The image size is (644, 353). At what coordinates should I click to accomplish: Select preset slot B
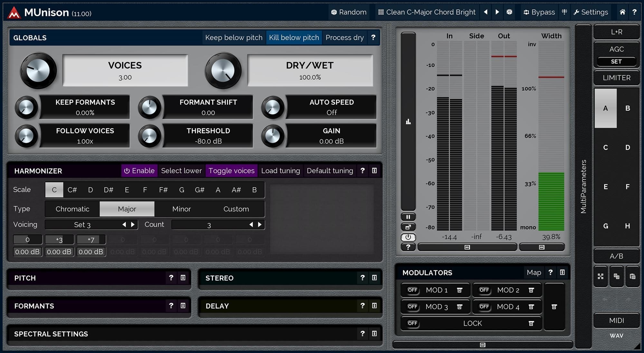pos(628,108)
